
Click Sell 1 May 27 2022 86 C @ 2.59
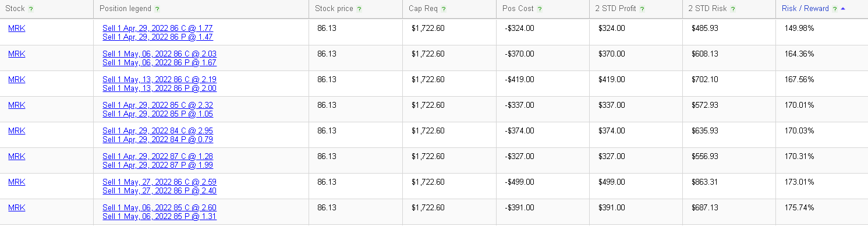click(160, 182)
